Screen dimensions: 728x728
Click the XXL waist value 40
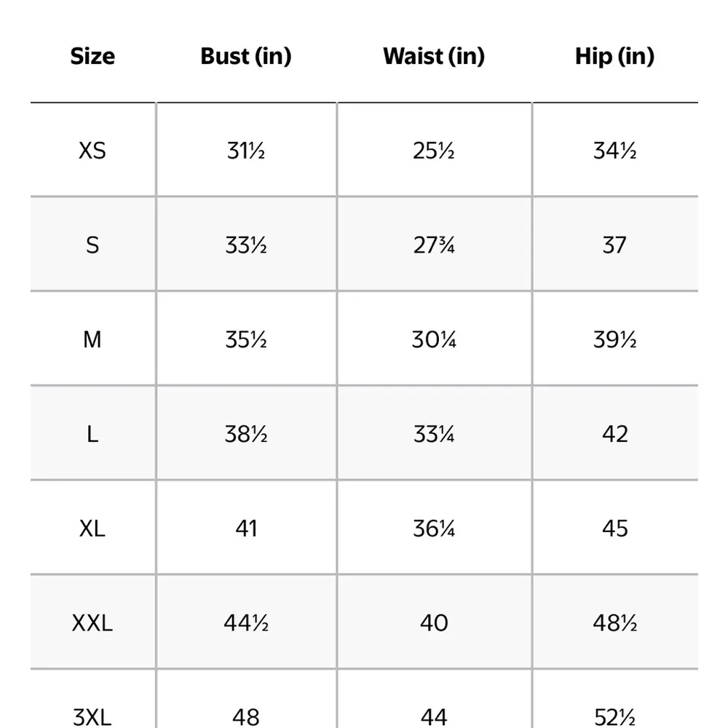[434, 623]
